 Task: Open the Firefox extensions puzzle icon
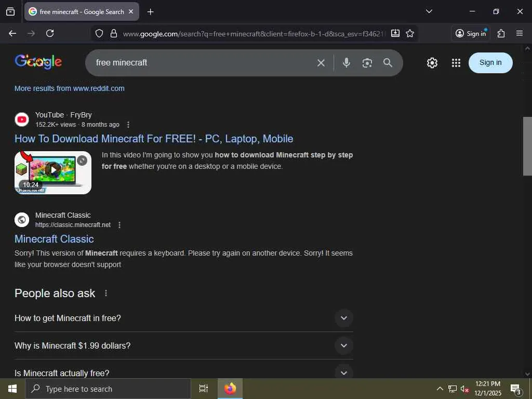point(501,33)
